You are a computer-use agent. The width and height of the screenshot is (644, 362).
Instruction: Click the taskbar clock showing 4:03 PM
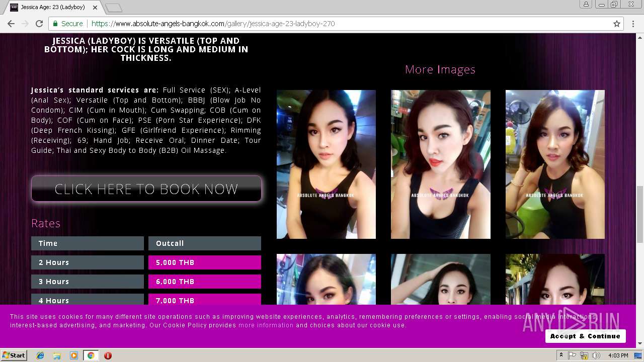pos(618,355)
